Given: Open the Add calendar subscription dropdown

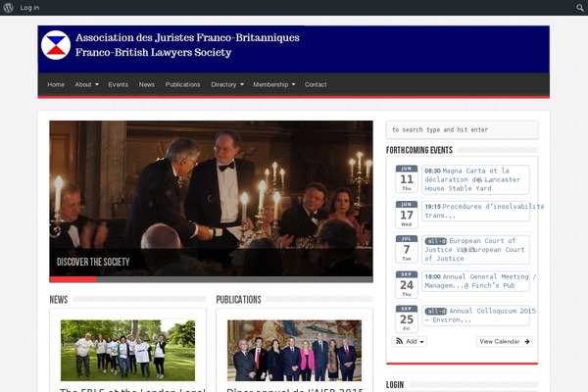Looking at the screenshot, I should pos(409,341).
